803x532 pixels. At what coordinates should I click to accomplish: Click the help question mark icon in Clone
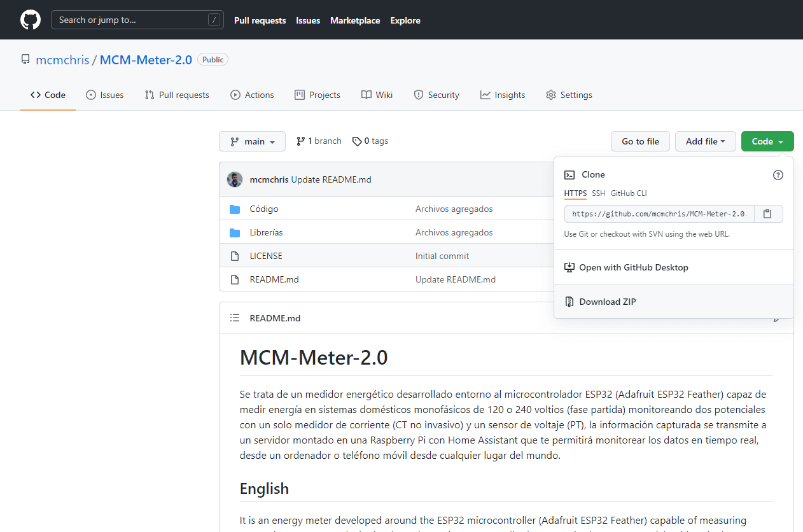[x=778, y=175]
